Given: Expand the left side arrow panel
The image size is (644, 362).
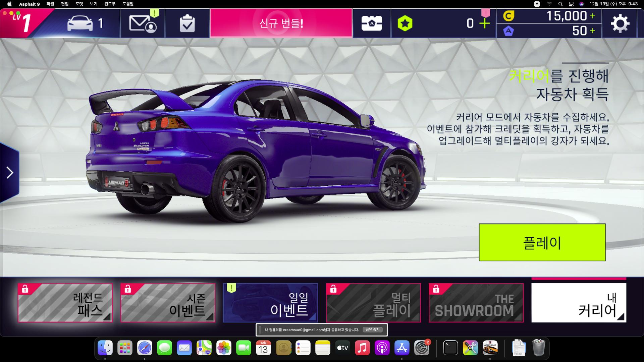Looking at the screenshot, I should tap(10, 173).
